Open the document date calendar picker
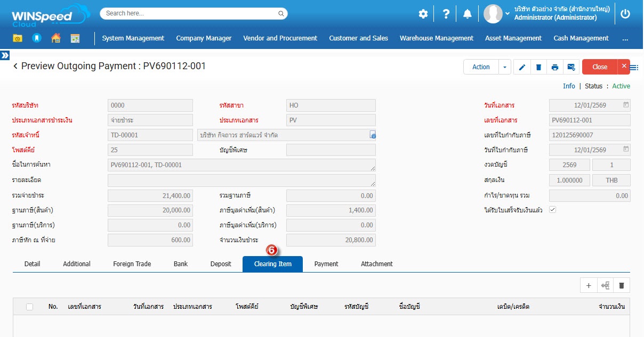The image size is (644, 337). point(626,105)
